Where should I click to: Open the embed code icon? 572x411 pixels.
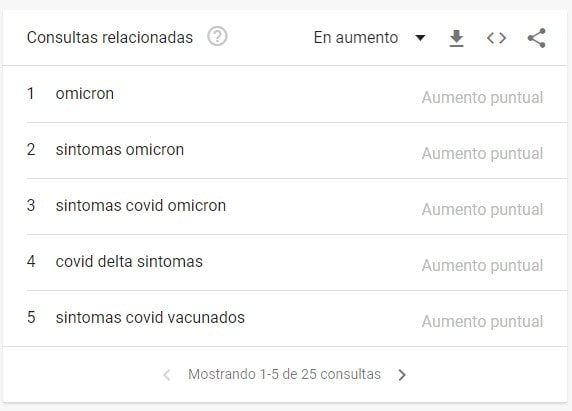click(496, 38)
